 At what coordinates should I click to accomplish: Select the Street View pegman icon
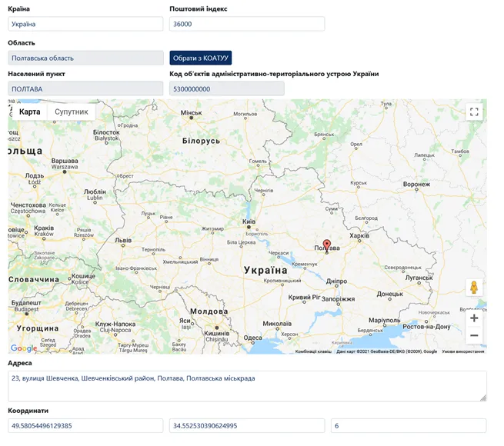pyautogui.click(x=474, y=288)
